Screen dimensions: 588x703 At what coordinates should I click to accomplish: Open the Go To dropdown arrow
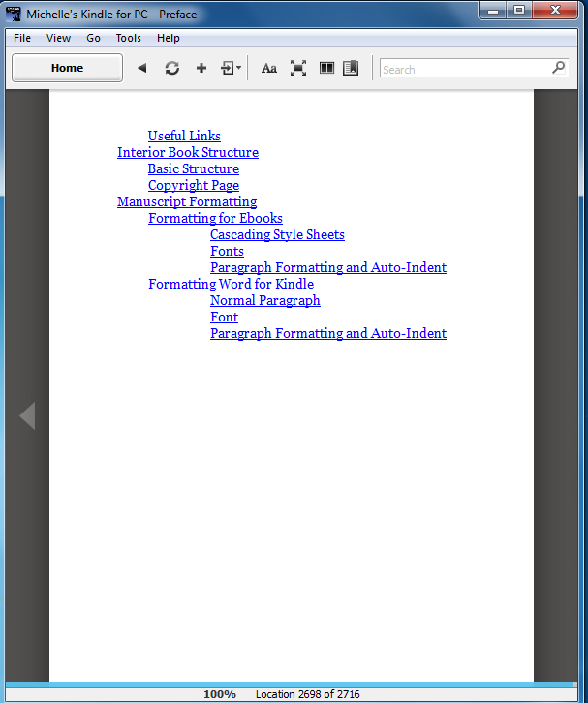[238, 68]
